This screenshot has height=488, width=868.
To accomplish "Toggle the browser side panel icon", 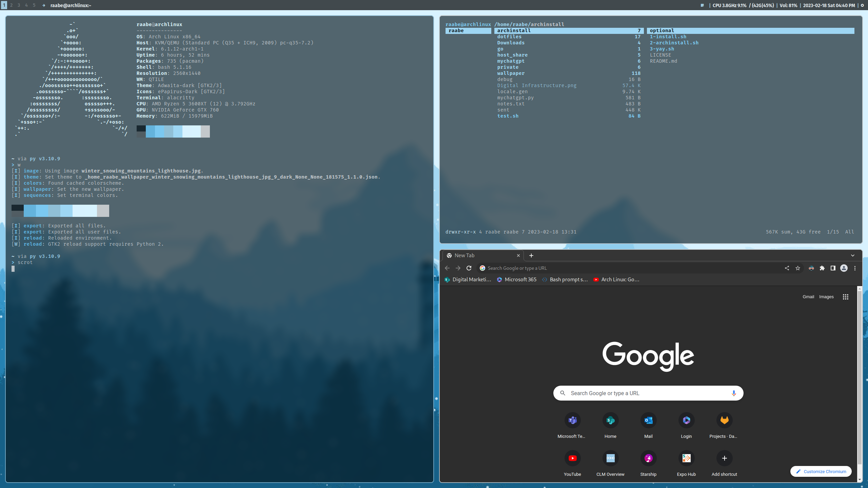I will point(833,268).
